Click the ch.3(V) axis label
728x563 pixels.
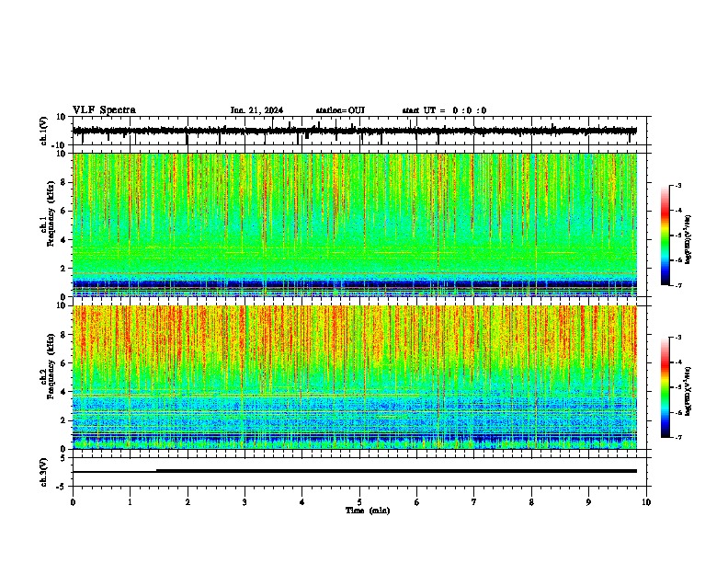pos(44,473)
